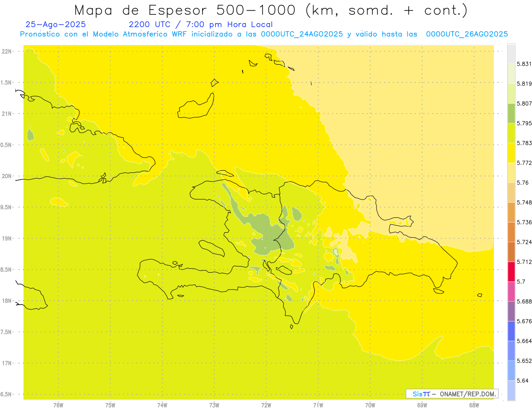This screenshot has height=411, width=532.
Task: Select the legend value '5.712'
Action: pyautogui.click(x=524, y=262)
